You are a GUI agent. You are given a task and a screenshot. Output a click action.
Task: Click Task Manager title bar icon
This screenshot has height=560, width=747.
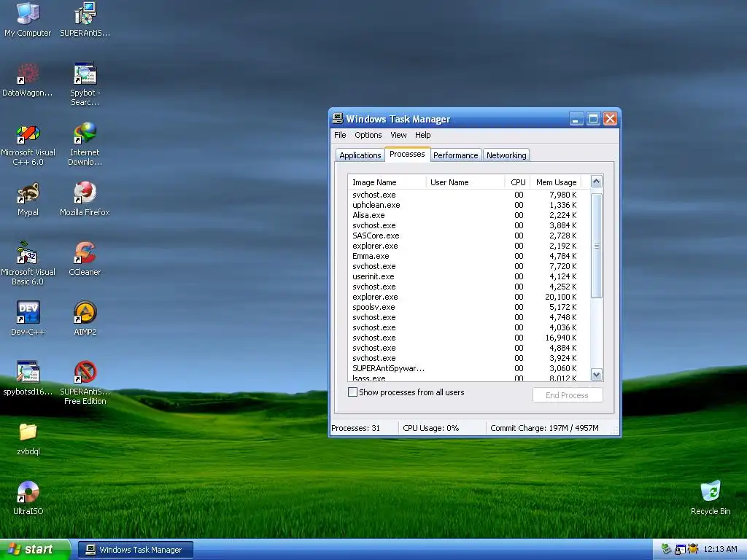coord(338,118)
